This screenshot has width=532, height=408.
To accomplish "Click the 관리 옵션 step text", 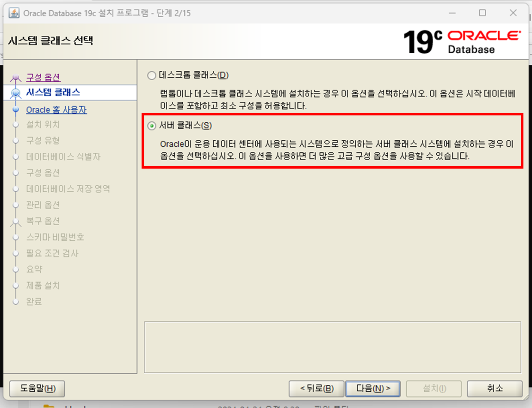I will (x=43, y=205).
